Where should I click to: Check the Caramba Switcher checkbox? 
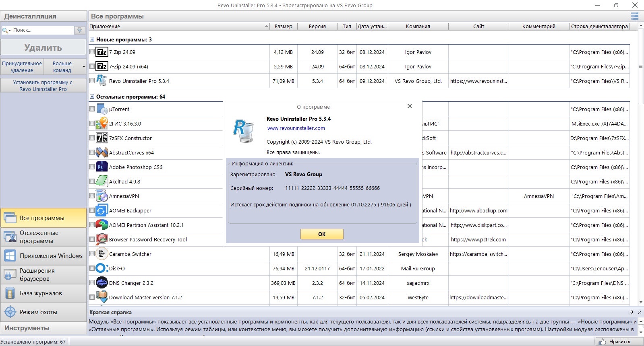pos(92,254)
